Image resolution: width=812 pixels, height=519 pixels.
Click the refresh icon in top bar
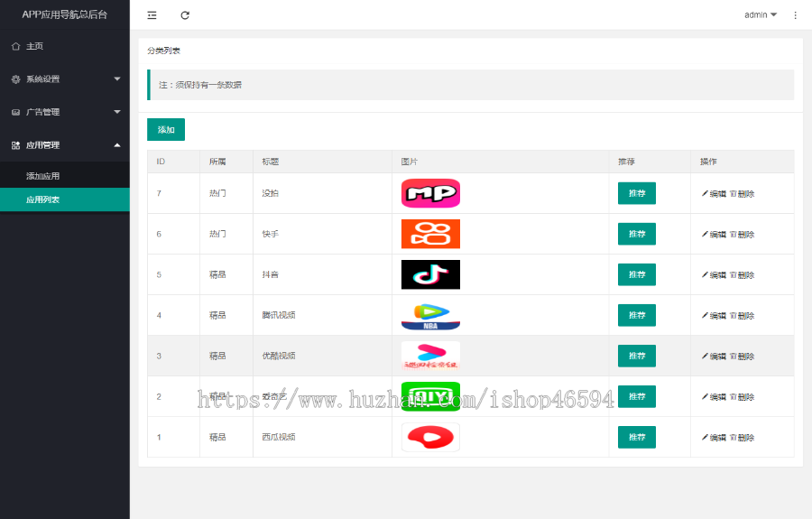(x=185, y=15)
